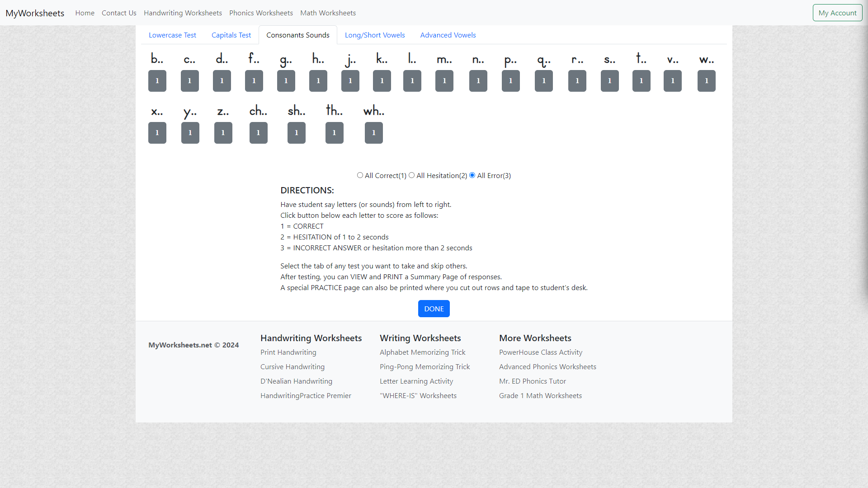Open the D'Nealian Handwriting footer link
The height and width of the screenshot is (488, 868).
296,381
